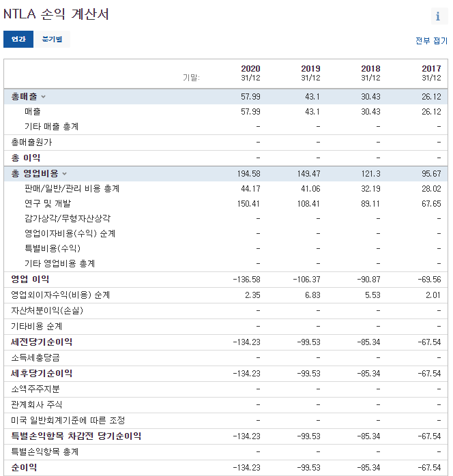Click the 소득세충당금 row label
Image resolution: width=453 pixels, height=476 pixels.
(x=35, y=357)
